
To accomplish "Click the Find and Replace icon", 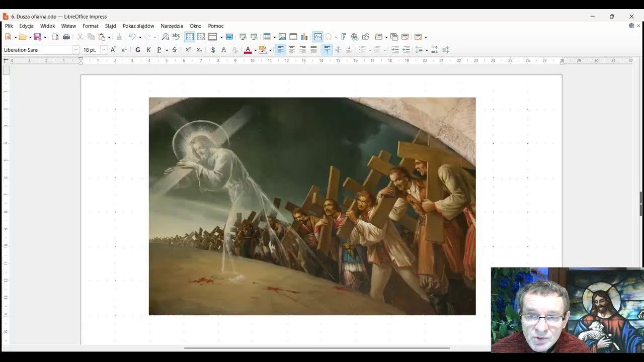I will tap(166, 37).
